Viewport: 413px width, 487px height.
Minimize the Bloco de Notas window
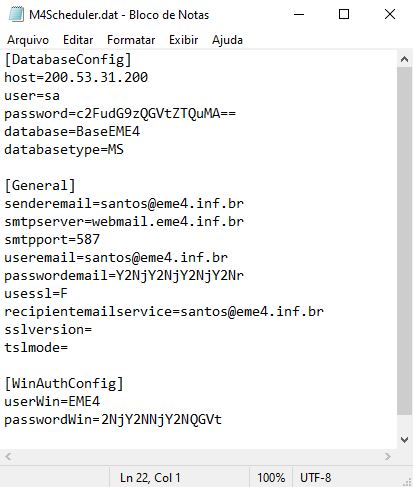299,15
